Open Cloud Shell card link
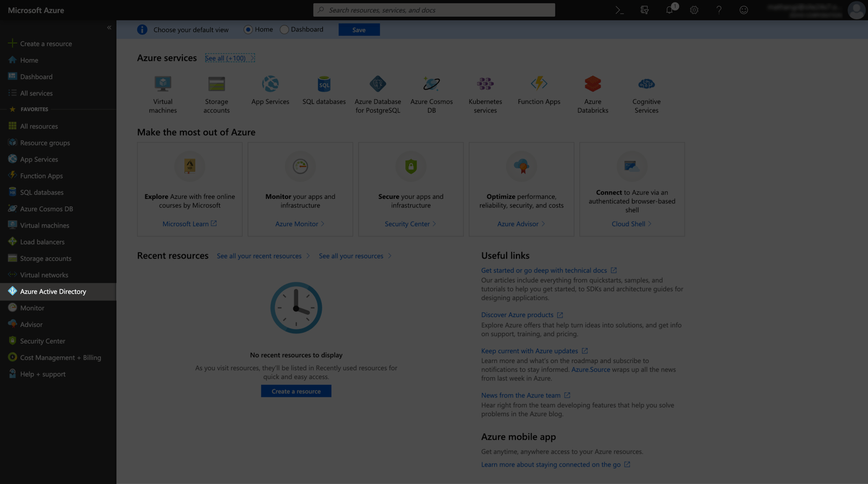 click(x=631, y=224)
